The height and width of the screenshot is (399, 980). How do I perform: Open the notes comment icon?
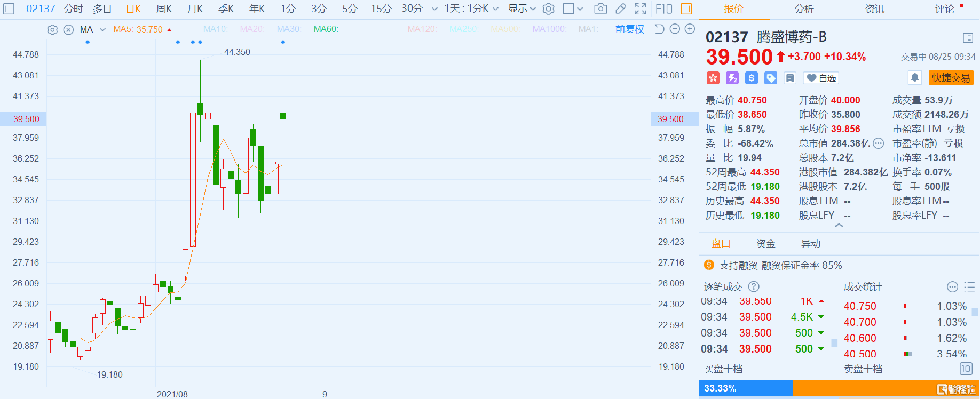pyautogui.click(x=790, y=78)
